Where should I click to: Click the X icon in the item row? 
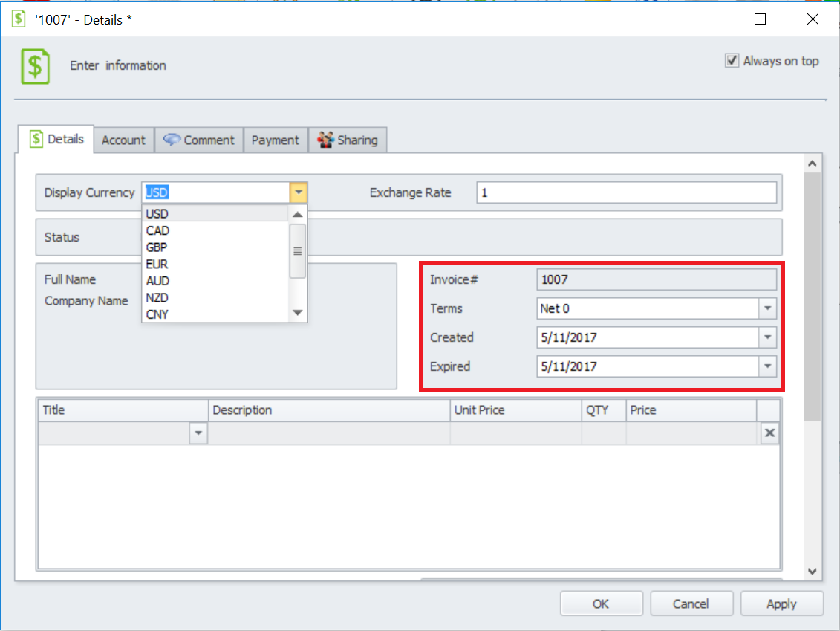point(769,433)
